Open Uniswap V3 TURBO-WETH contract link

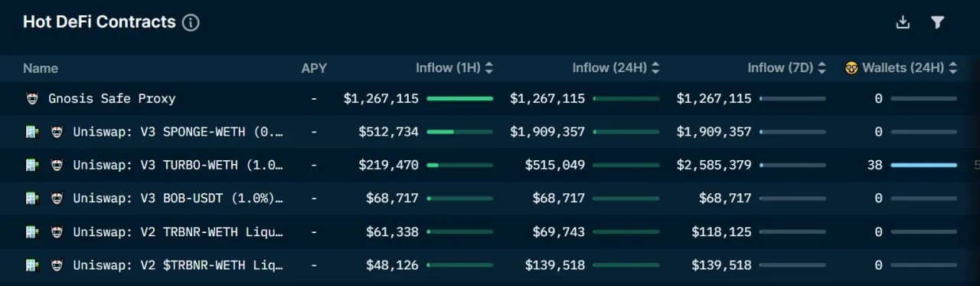click(178, 165)
